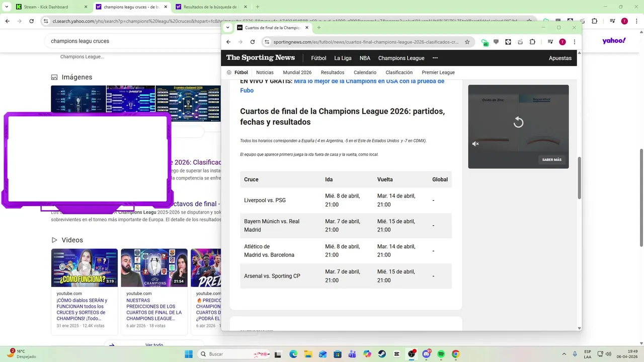Open Calendario in the sub-navigation
Image resolution: width=644 pixels, height=362 pixels.
pyautogui.click(x=365, y=72)
